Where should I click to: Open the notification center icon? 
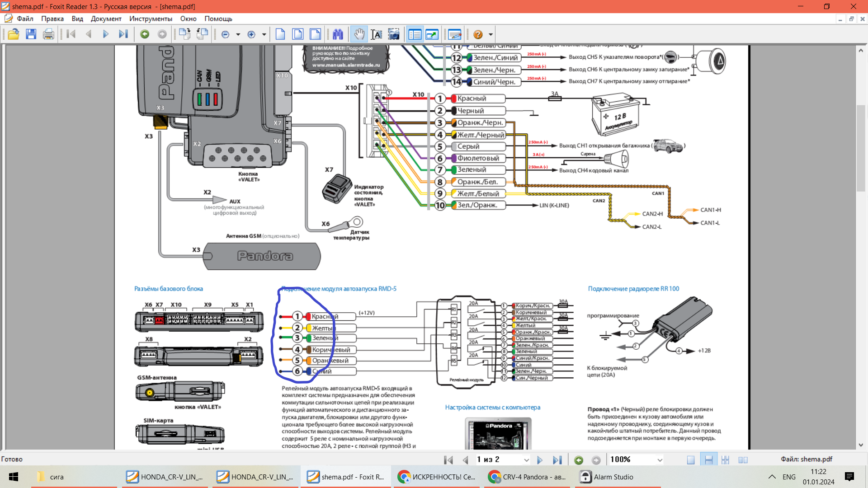pos(849,477)
